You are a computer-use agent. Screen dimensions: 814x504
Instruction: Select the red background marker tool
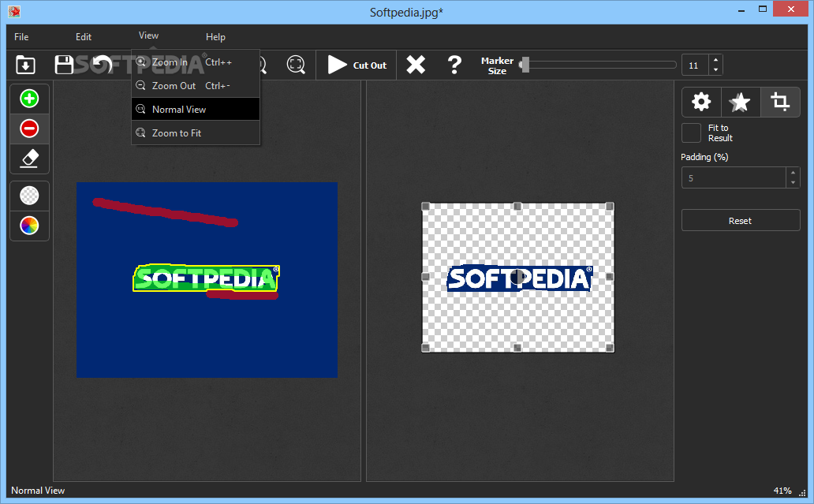[x=30, y=129]
